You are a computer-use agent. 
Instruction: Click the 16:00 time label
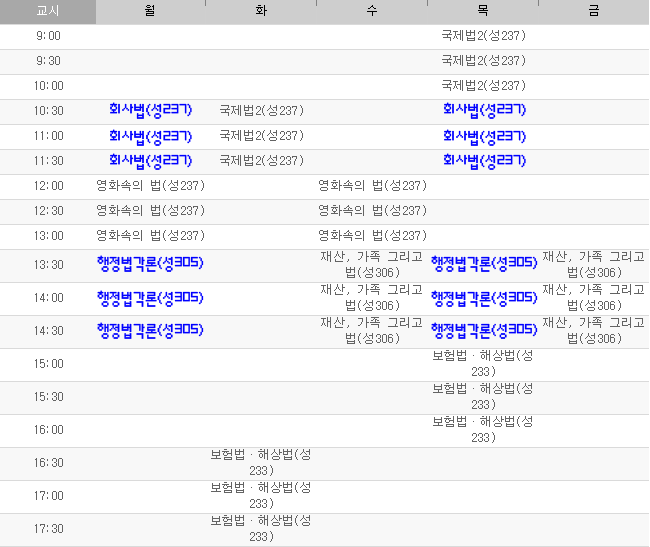click(49, 430)
